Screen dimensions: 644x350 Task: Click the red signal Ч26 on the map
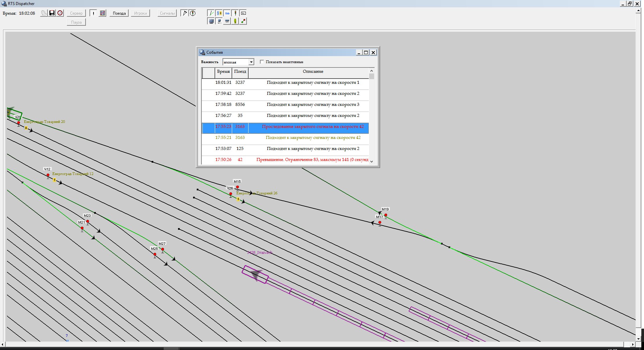pos(230,194)
